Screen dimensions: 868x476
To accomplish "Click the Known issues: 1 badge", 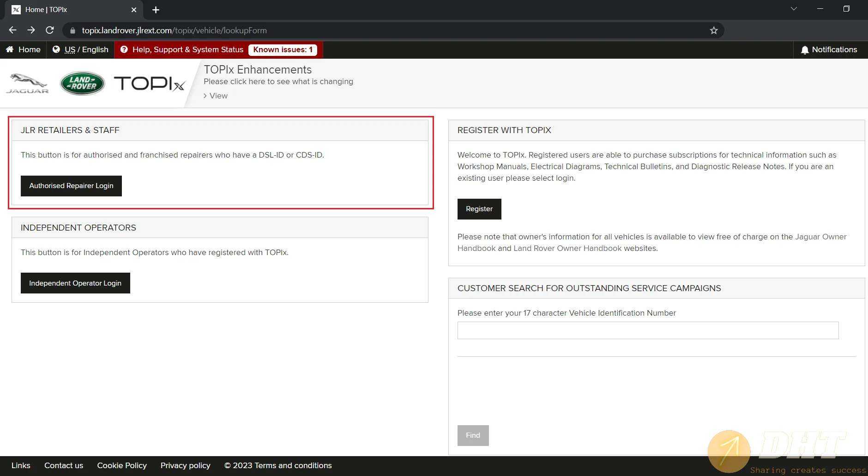I will pyautogui.click(x=283, y=49).
